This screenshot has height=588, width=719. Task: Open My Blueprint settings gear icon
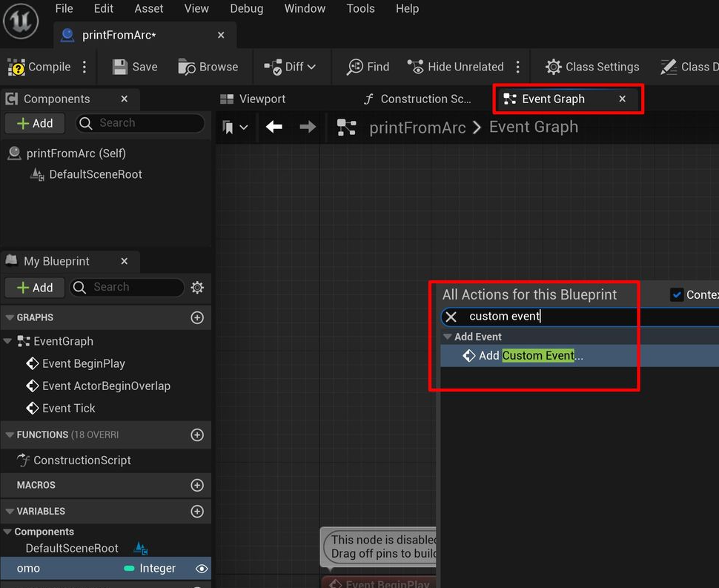point(197,288)
